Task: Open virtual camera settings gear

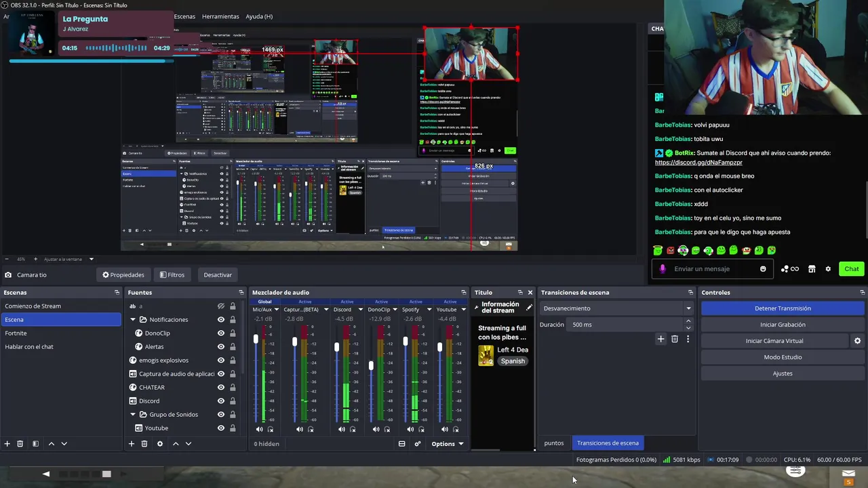Action: pos(857,341)
